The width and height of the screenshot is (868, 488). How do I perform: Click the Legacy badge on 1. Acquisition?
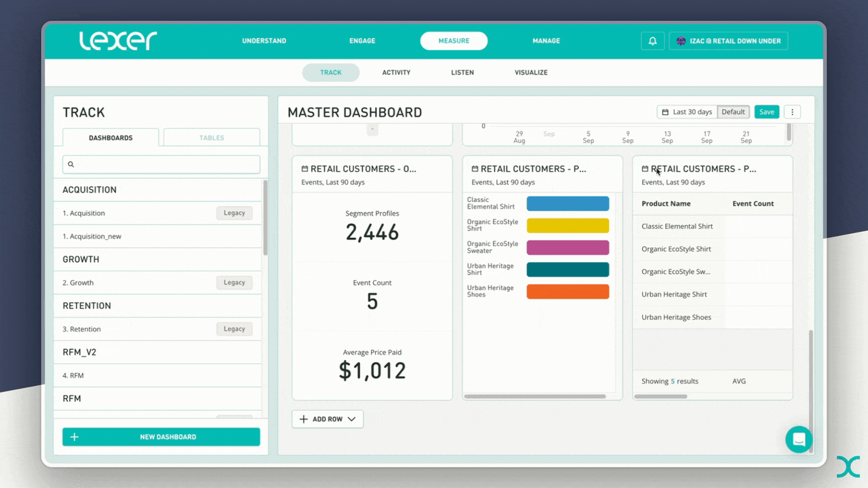click(x=234, y=213)
